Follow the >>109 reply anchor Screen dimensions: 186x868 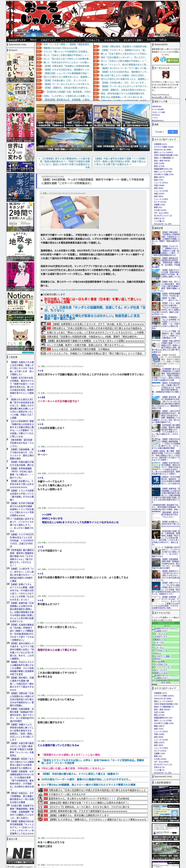point(47,515)
